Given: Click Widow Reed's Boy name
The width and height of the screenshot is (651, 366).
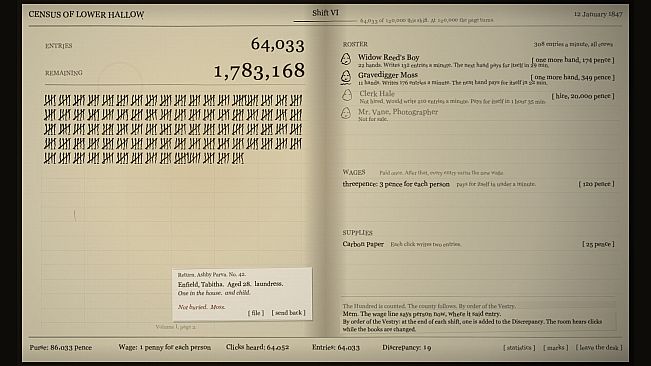Looking at the screenshot, I should click(x=389, y=57).
